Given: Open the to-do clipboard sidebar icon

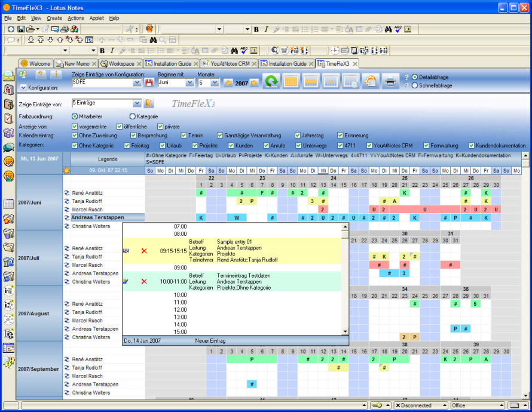Looking at the screenshot, I should [9, 118].
